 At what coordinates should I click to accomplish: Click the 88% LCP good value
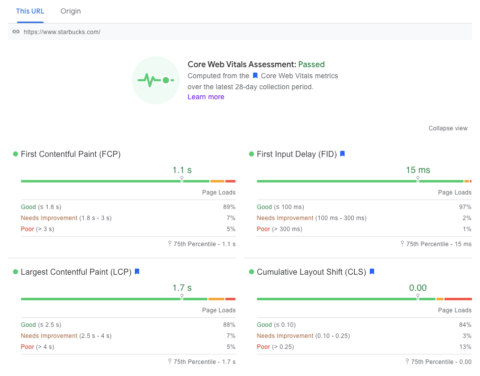click(229, 325)
